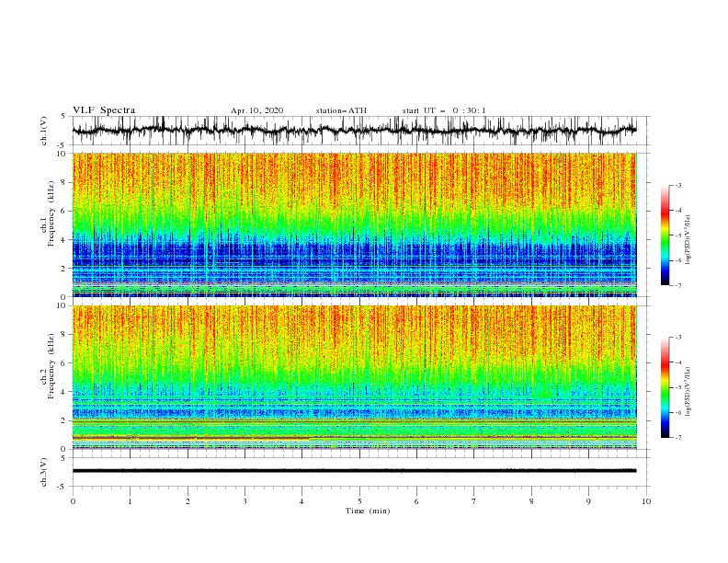Screen dimensions: 728x563
Task: Click the "-7" label on ch.2 colorbar
Action: pos(678,437)
